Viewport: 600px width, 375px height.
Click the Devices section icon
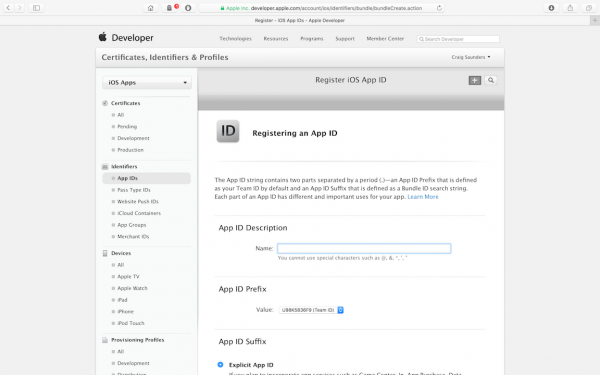(105, 253)
